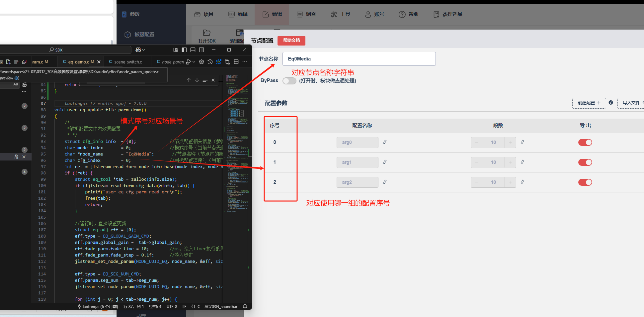Click the blue sync changes icon
Screen dimensions: 644x317
click(x=219, y=62)
